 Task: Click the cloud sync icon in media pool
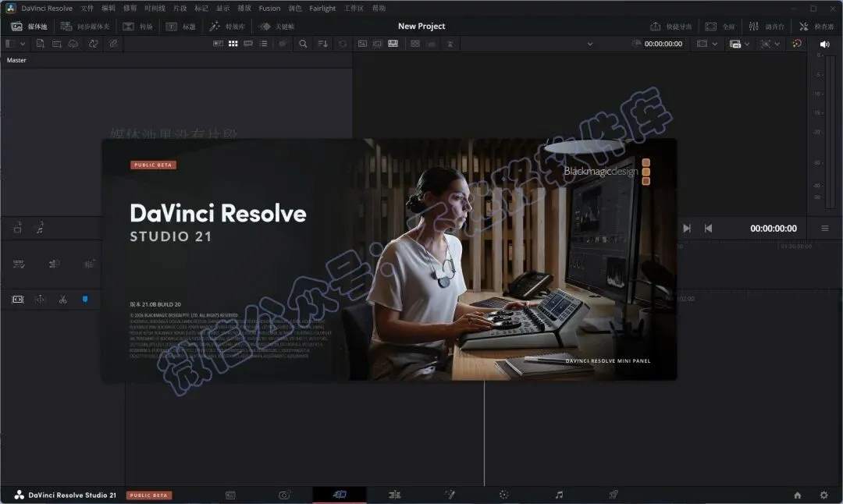[73, 44]
